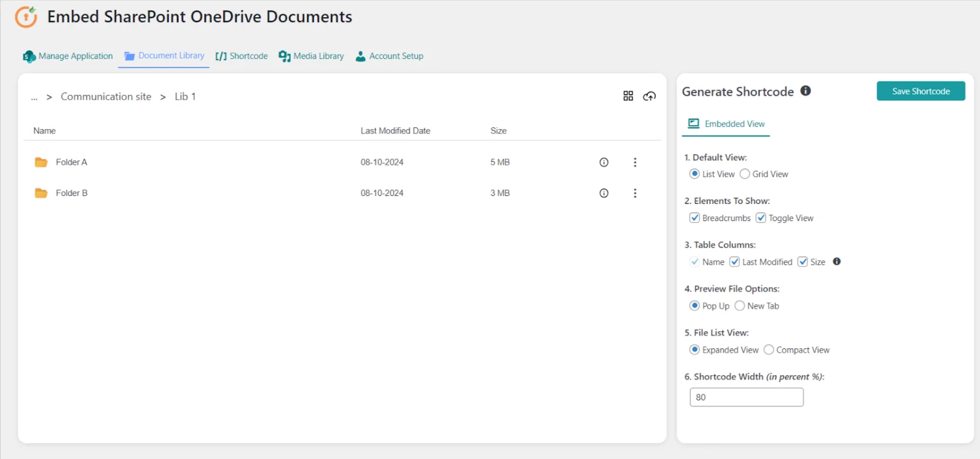
Task: Show info for Folder B
Action: tap(604, 193)
